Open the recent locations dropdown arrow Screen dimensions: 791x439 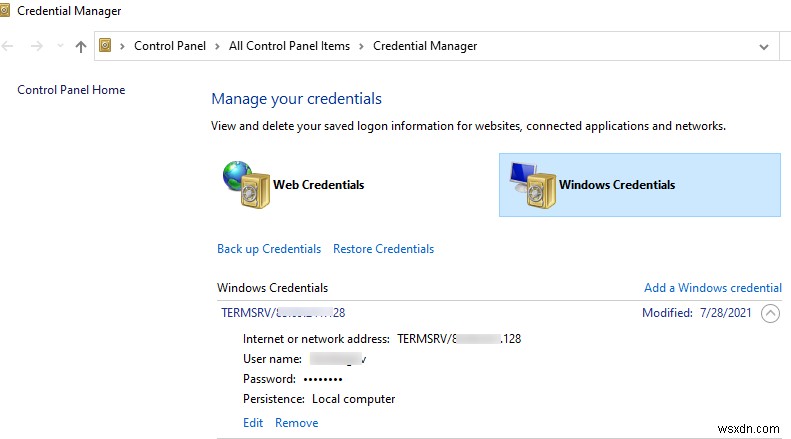[x=60, y=46]
